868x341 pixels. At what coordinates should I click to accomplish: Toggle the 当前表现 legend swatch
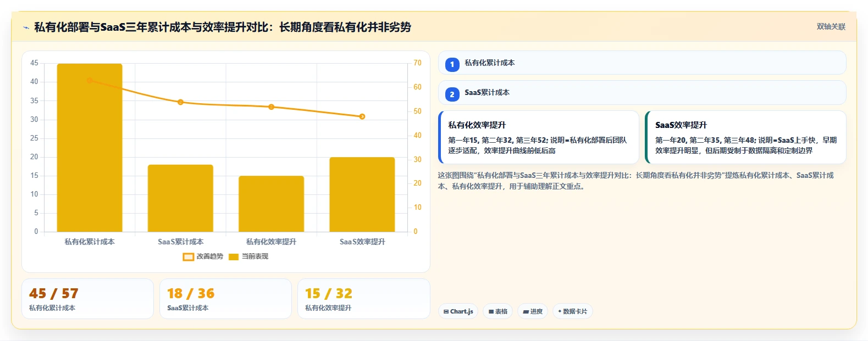(234, 256)
